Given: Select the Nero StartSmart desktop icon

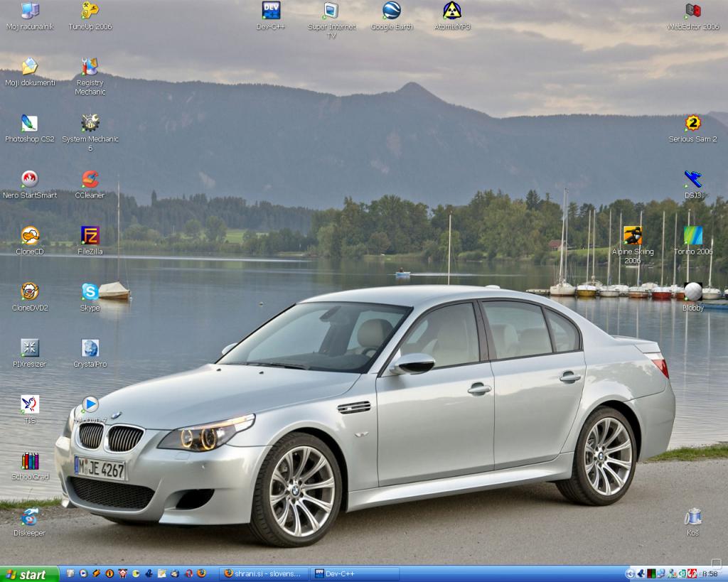Looking at the screenshot, I should (30, 185).
